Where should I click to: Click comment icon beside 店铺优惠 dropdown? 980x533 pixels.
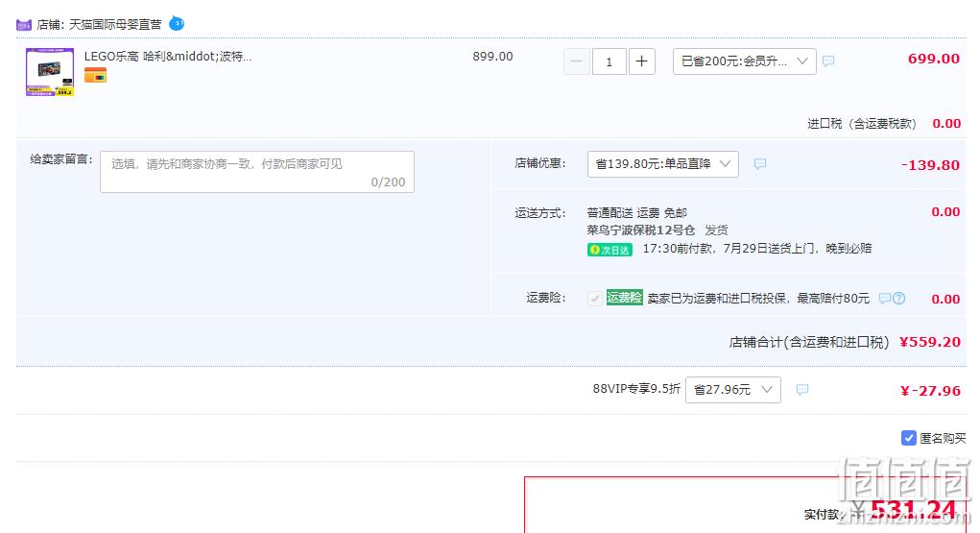point(760,164)
